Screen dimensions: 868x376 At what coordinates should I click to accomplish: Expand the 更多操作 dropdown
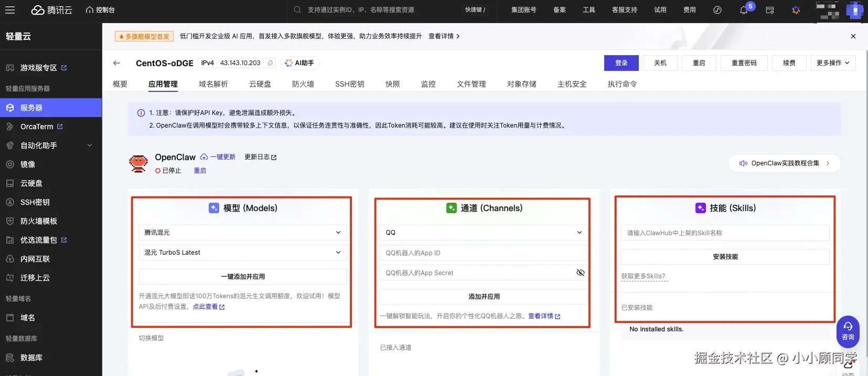pos(833,63)
